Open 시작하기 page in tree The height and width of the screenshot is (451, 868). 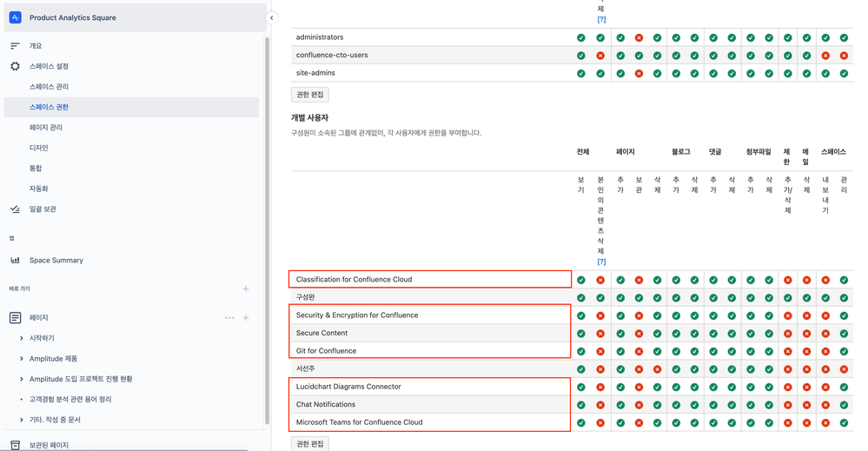[42, 338]
